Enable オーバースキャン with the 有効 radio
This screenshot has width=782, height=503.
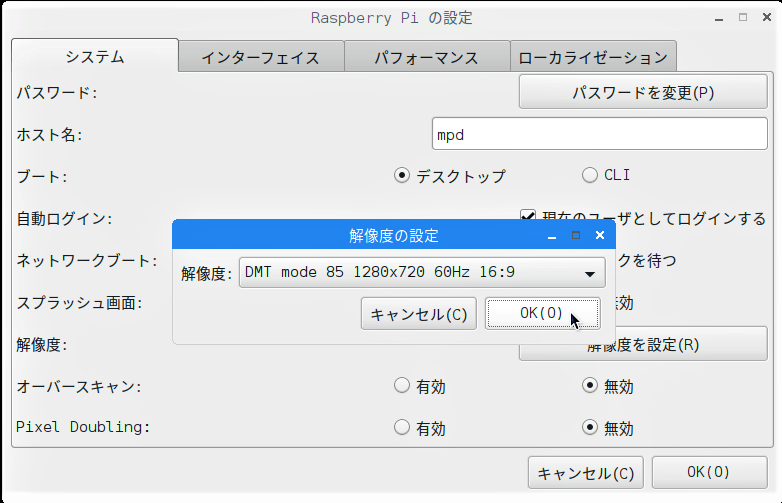401,385
